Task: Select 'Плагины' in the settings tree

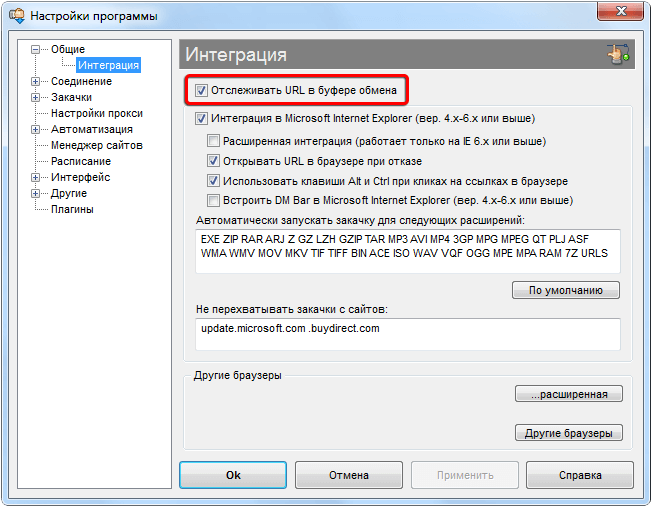Action: pyautogui.click(x=72, y=209)
